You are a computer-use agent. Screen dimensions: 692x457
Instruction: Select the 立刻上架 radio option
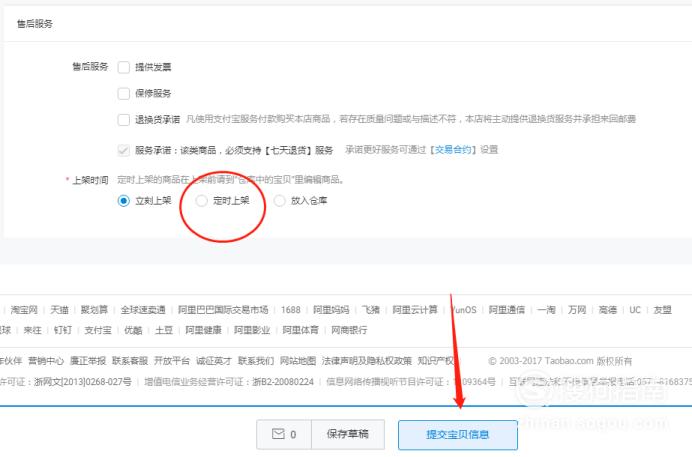coord(124,201)
